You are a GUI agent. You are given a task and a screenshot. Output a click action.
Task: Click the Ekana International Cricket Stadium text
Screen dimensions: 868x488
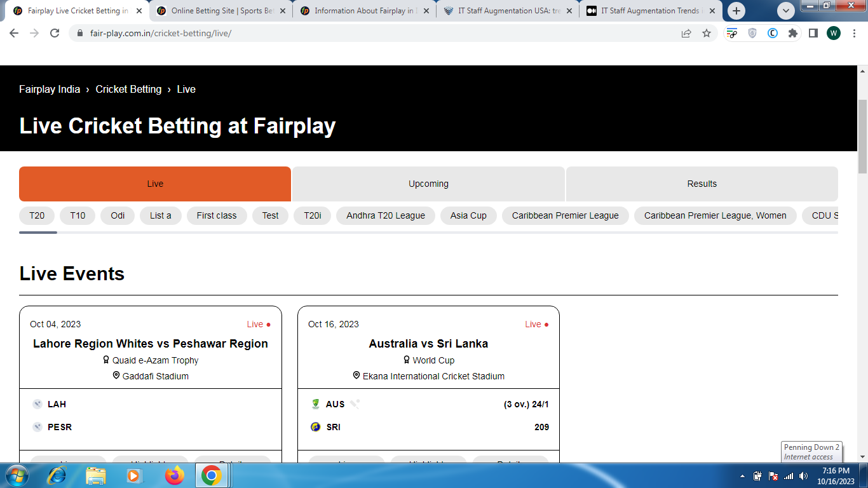[433, 376]
